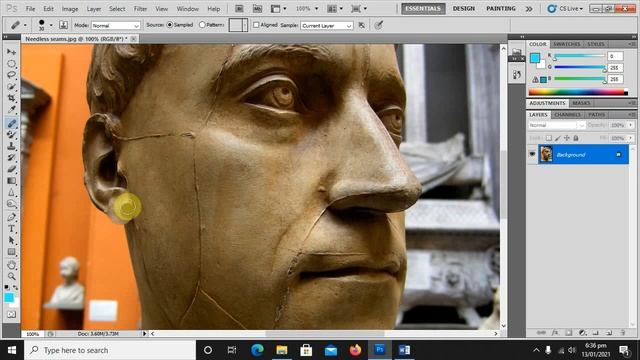Select the Clone Stamp tool
Screen dimensions: 640x360
(11, 146)
